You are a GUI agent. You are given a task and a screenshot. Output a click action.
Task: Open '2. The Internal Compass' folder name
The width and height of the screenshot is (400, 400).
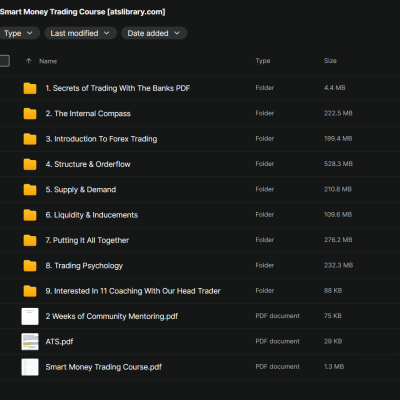(88, 114)
